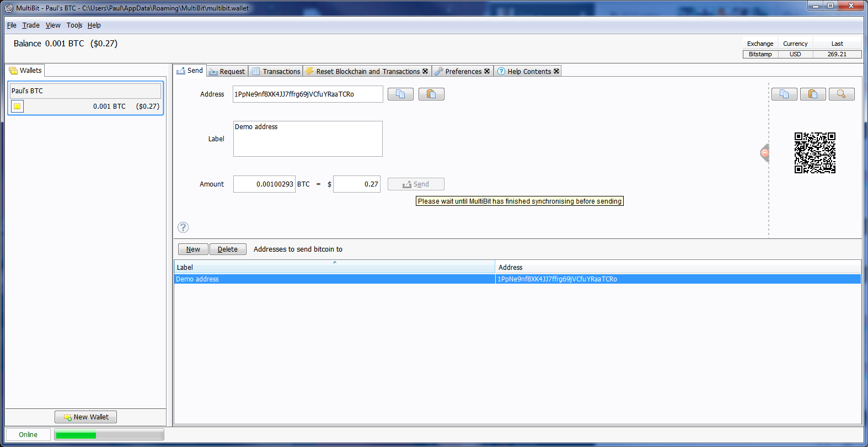Close the Help Contents tab

click(556, 71)
